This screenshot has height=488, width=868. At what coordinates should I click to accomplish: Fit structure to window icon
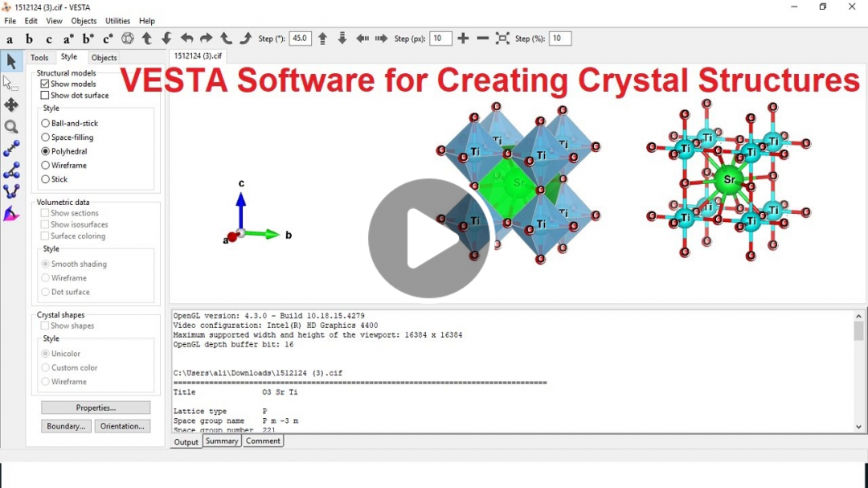pos(502,39)
